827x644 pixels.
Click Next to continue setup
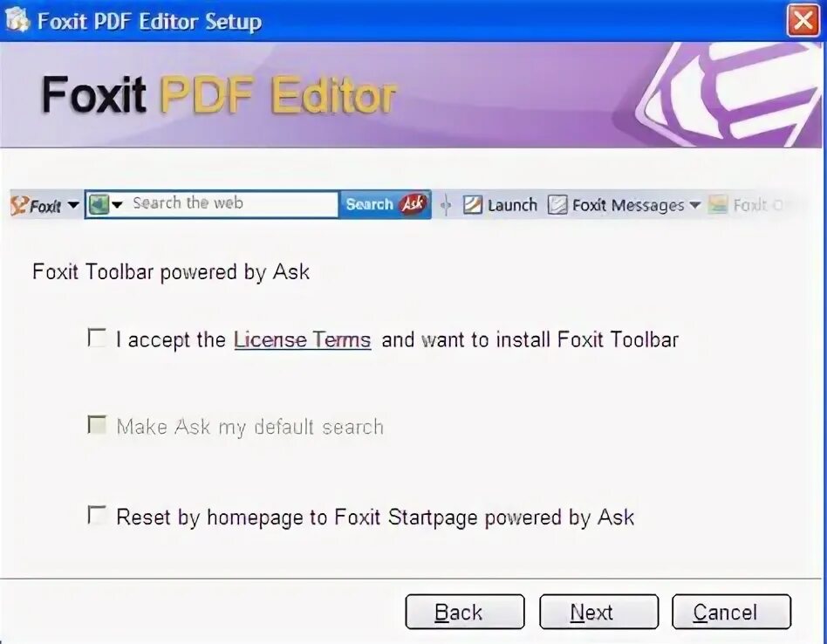[x=598, y=612]
